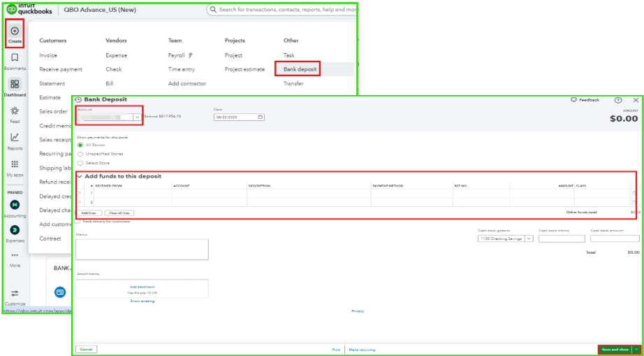The image size is (644, 356).
Task: Choose Bank deposit from the Create menu
Action: [x=300, y=69]
